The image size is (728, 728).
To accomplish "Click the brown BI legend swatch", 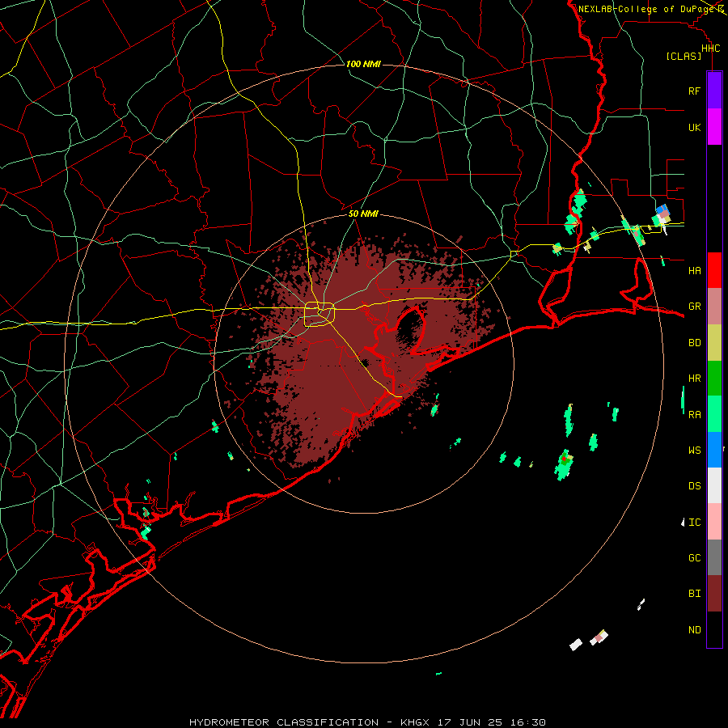I will 714,594.
